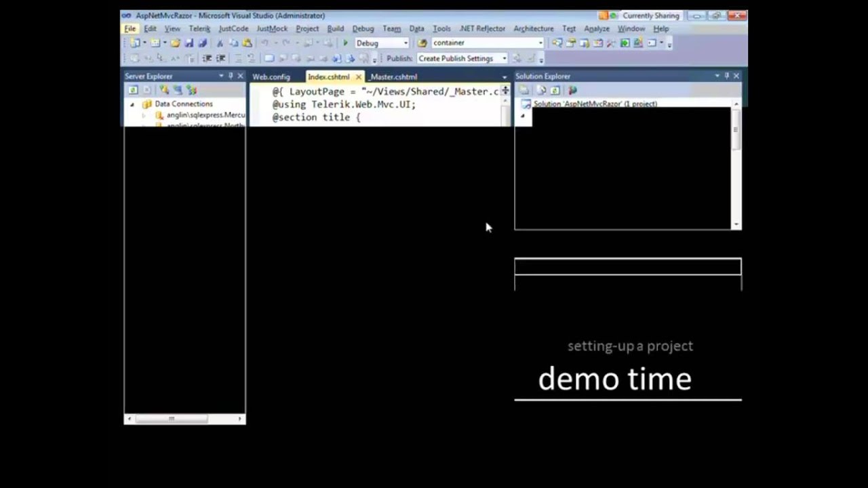This screenshot has height=488, width=868.
Task: Click Connect to Database icon in Server Explorer
Action: pos(164,89)
